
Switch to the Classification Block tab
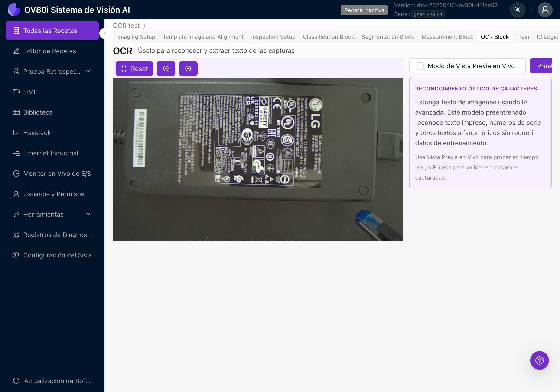point(329,37)
